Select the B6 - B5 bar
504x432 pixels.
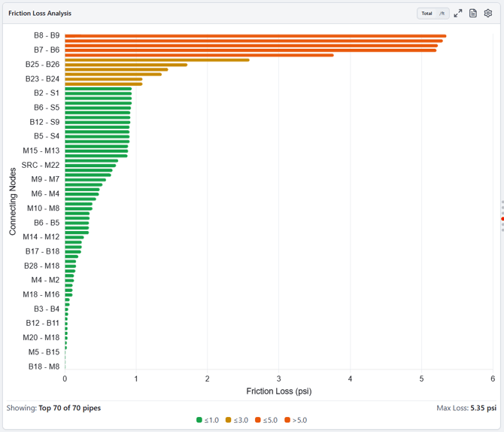[77, 223]
